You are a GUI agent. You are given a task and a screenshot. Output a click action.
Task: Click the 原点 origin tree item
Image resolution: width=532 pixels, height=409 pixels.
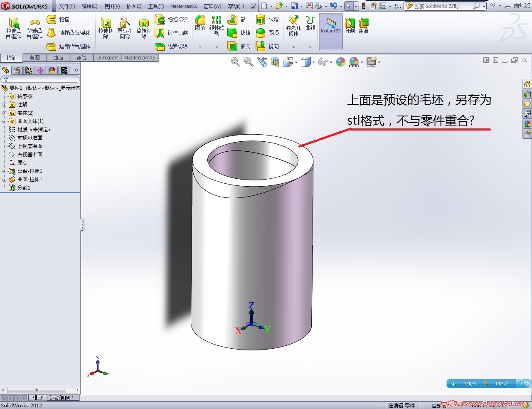18,163
